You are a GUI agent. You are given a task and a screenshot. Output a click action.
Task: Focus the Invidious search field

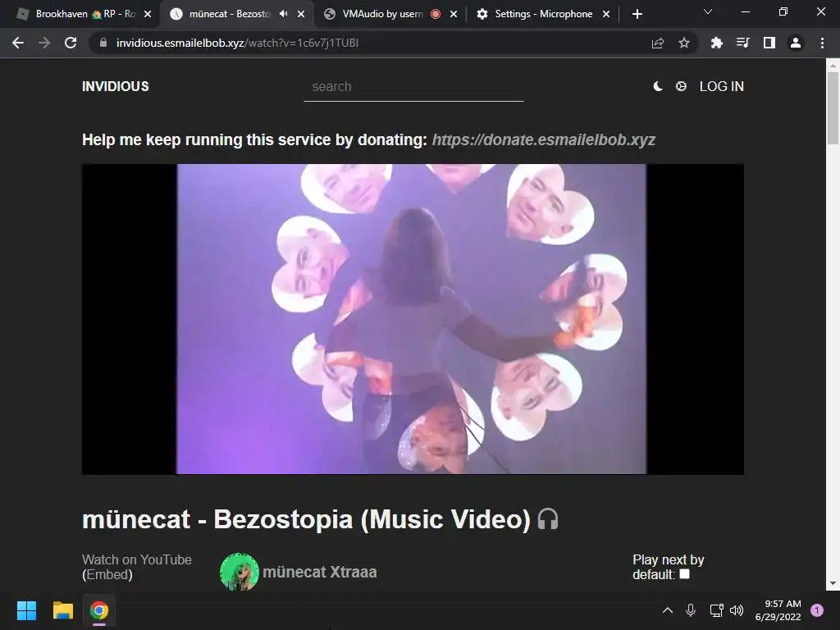click(x=413, y=87)
